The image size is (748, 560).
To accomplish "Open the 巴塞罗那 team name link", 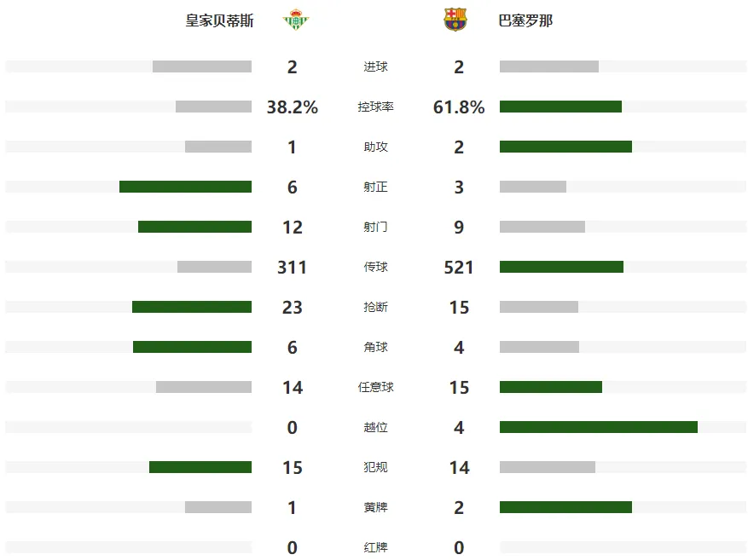I will pos(525,20).
